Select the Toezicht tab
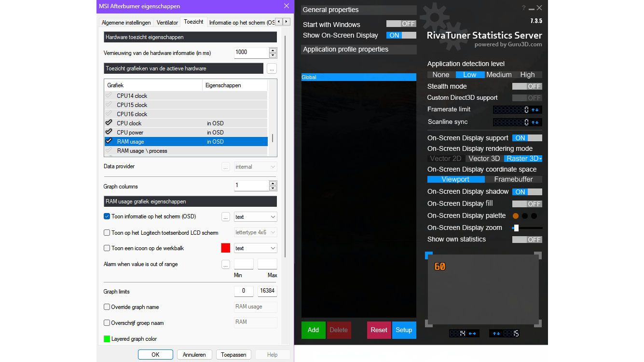The height and width of the screenshot is (362, 644). [x=194, y=22]
